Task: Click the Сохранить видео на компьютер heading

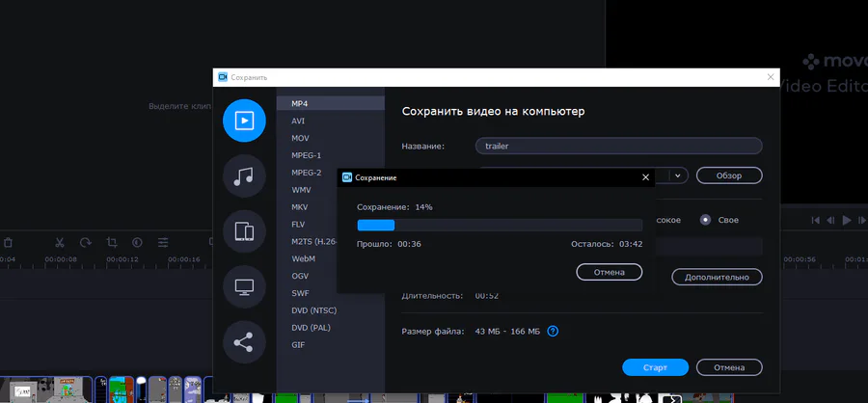Action: 493,111
